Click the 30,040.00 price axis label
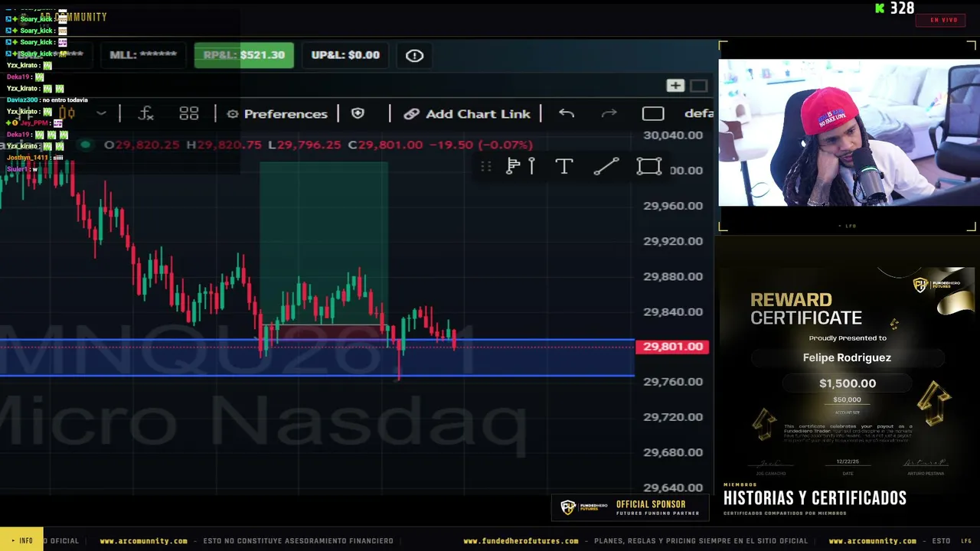 click(x=673, y=135)
